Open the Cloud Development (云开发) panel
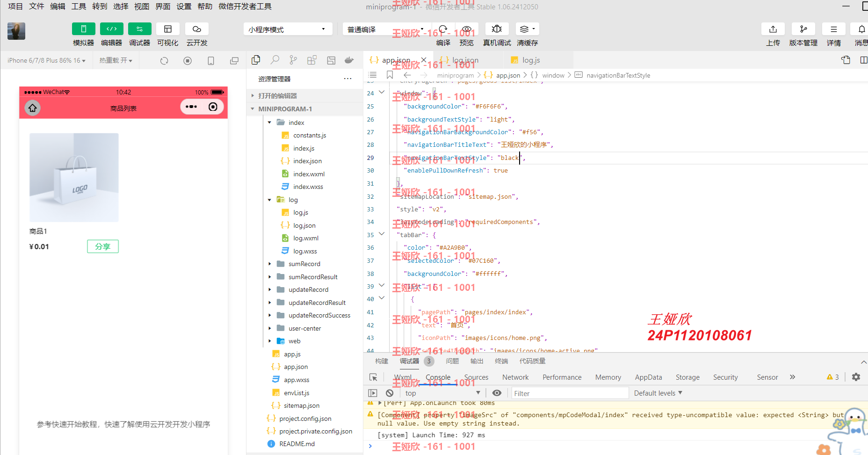 [x=197, y=29]
